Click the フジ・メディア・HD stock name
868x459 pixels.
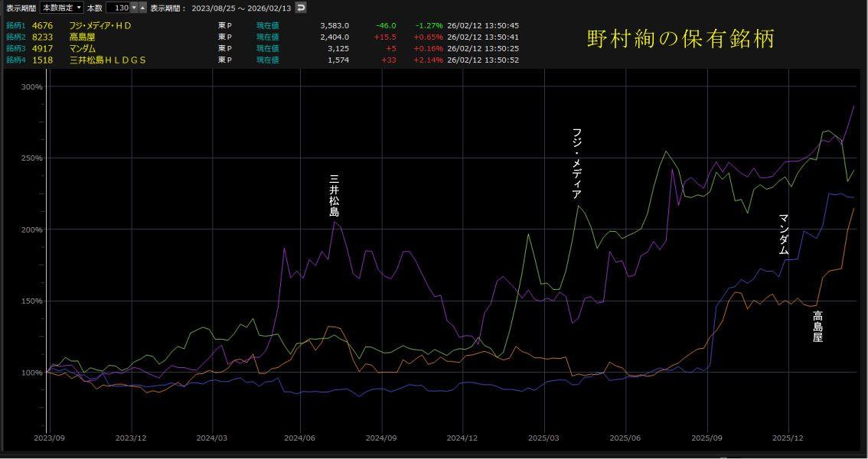[x=100, y=25]
